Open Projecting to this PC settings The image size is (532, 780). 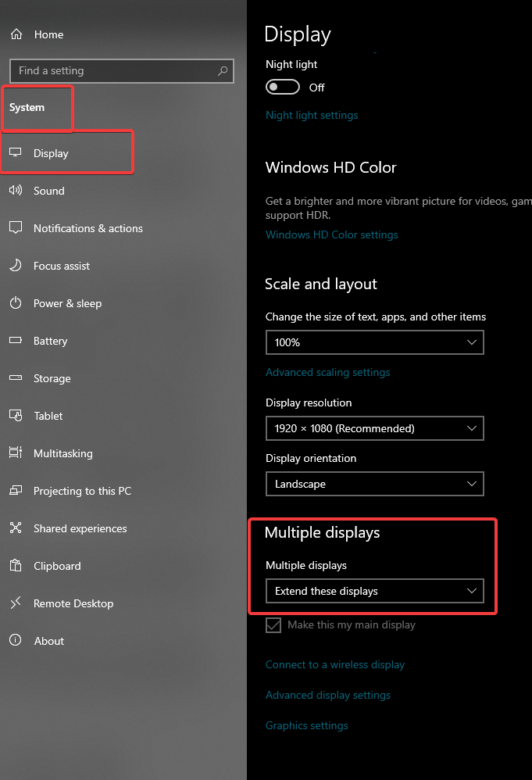(x=83, y=491)
